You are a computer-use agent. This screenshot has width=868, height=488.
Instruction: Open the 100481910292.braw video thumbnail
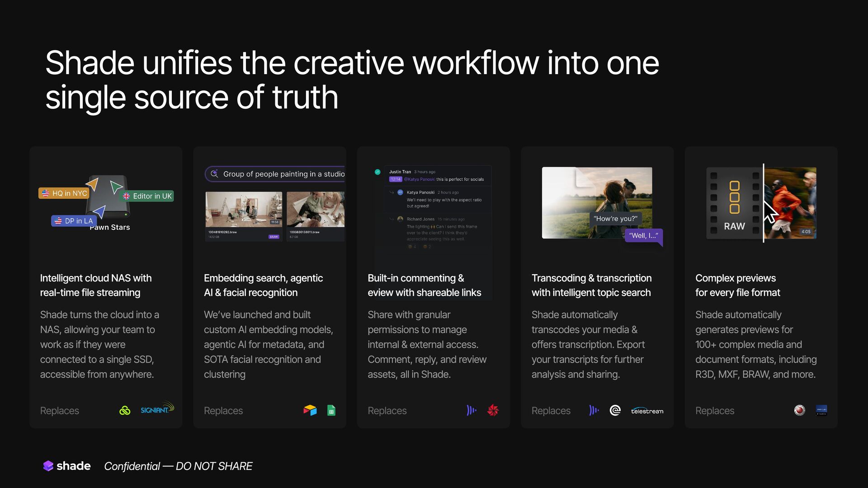click(244, 209)
